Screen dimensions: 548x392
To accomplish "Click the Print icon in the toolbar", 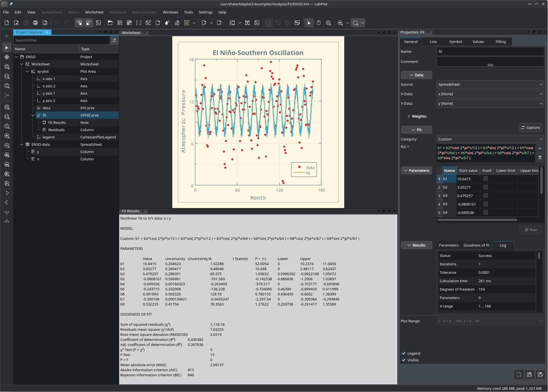I will tap(35, 23).
